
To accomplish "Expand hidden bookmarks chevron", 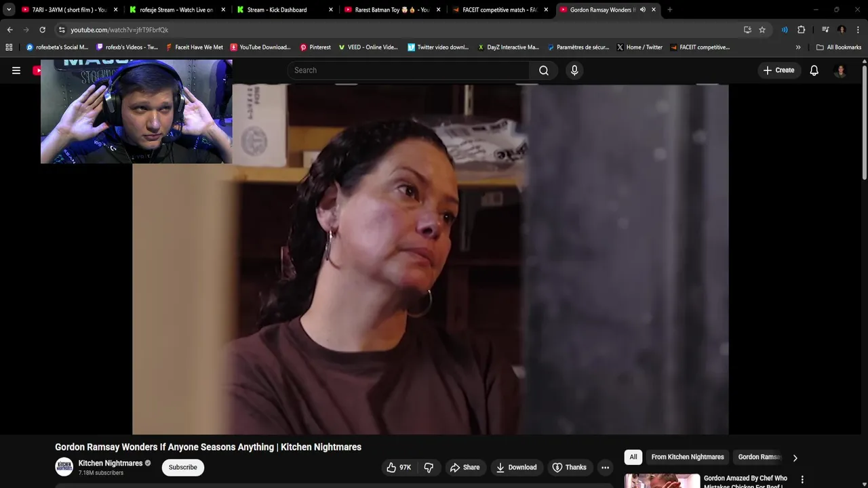I will click(798, 47).
